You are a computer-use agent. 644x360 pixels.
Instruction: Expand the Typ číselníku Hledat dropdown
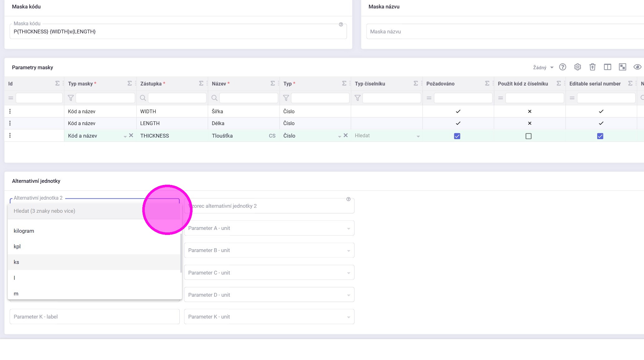tap(418, 136)
